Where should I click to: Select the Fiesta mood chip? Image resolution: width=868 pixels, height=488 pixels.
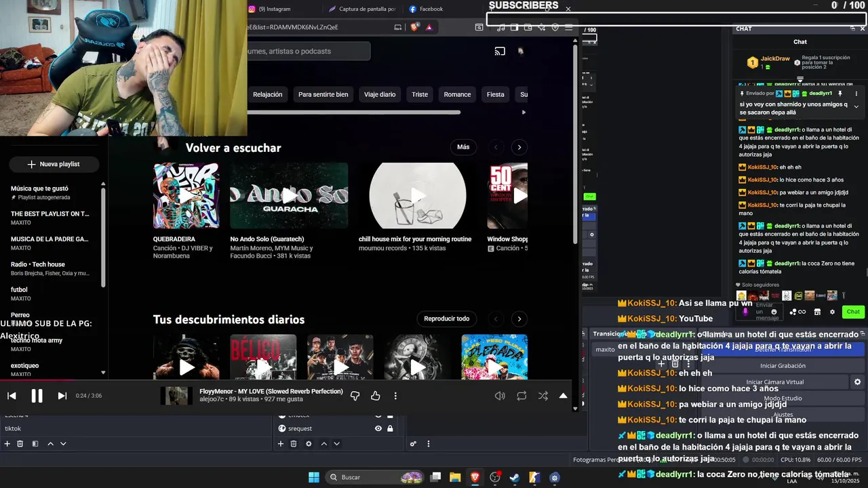coord(496,94)
